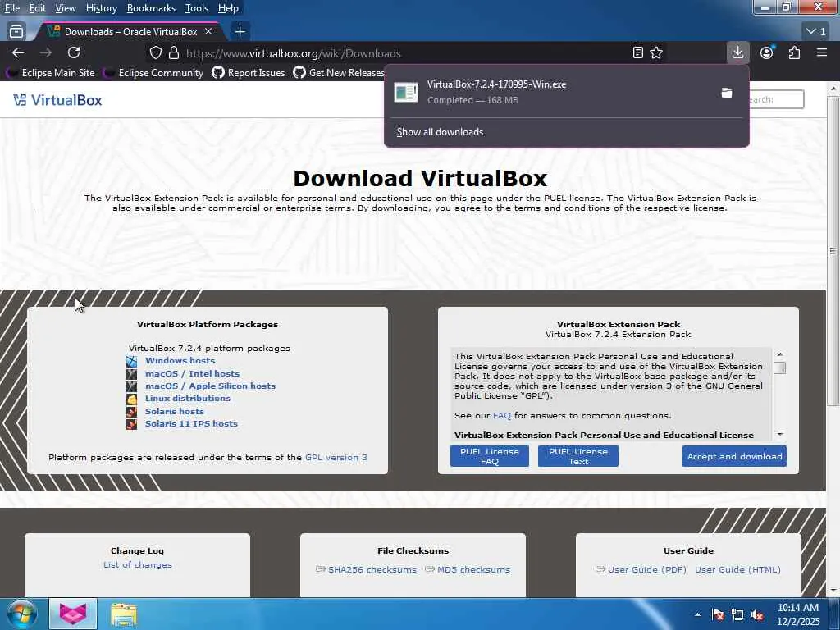Open the taskbar browser app icon
840x630 pixels.
point(73,614)
